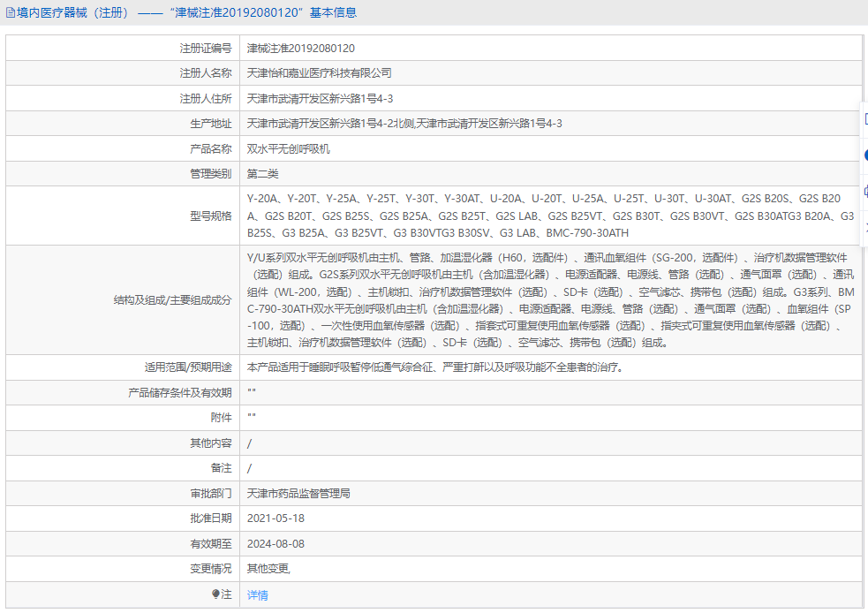Select registrant name 天津怡和嘉业医疗科技有限公司
Screen dimensions: 868x613
319,73
